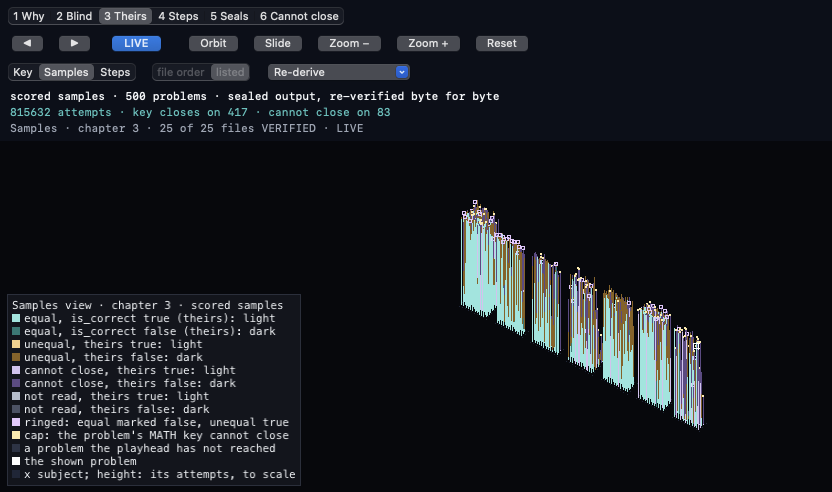Select chapter tab 3 Theirs
This screenshot has height=492, width=832.
pyautogui.click(x=125, y=16)
